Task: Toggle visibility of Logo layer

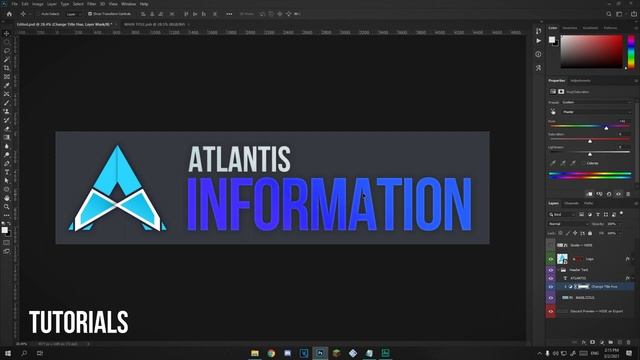Action: [551, 259]
